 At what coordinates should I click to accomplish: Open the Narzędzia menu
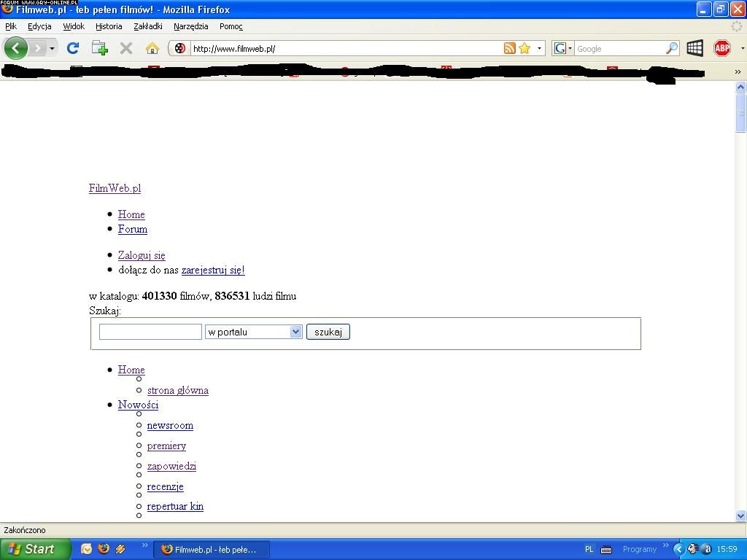click(x=190, y=26)
